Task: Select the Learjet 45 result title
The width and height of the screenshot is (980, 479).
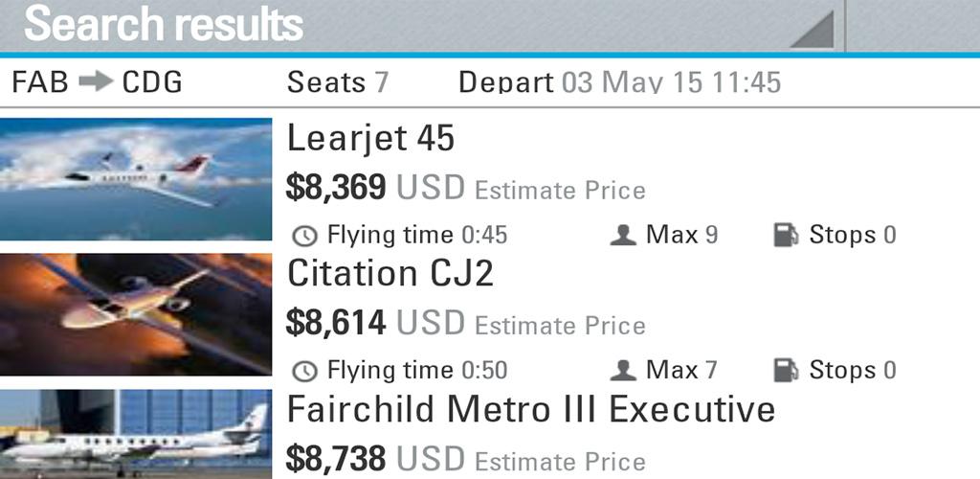Action: 370,139
